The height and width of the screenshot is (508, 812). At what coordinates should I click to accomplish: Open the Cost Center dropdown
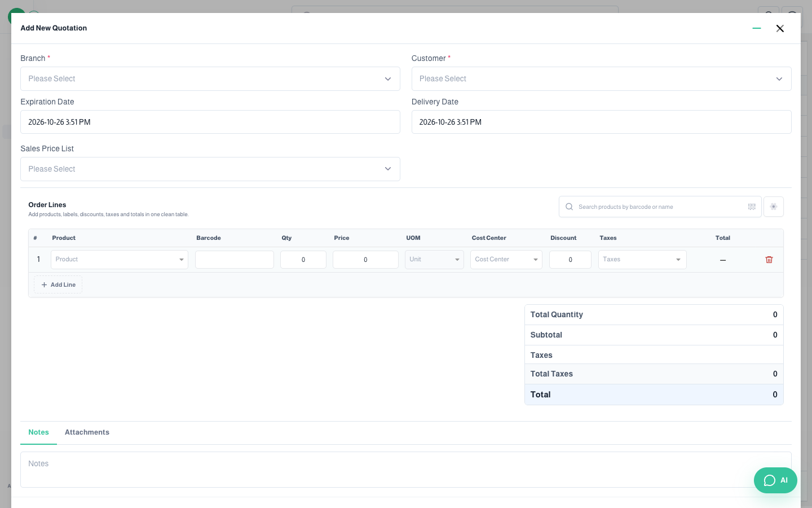click(506, 260)
